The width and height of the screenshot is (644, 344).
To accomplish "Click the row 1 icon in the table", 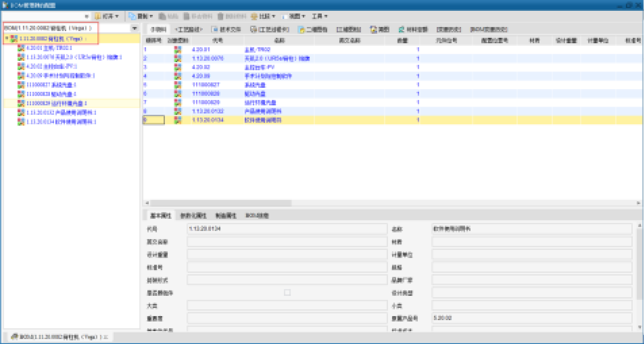I will click(x=178, y=50).
